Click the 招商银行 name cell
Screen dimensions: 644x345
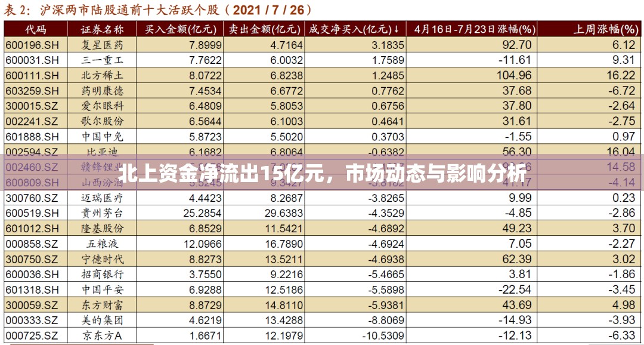[x=102, y=275]
